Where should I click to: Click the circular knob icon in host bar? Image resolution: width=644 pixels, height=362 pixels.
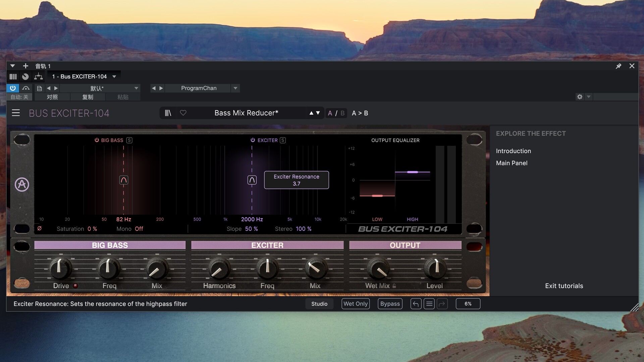[25, 76]
